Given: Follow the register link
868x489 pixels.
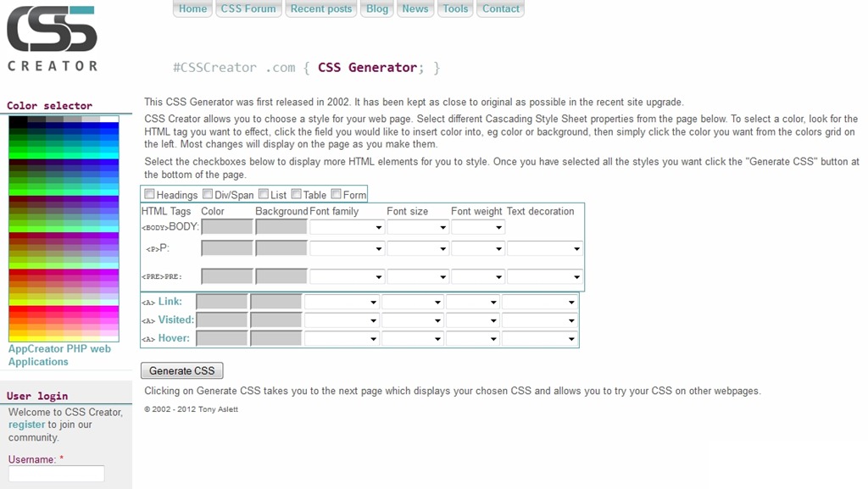Looking at the screenshot, I should (26, 425).
